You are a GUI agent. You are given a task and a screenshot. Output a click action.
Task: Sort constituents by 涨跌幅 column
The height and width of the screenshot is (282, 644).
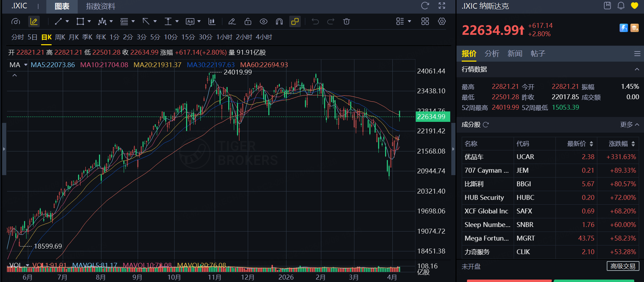(x=622, y=144)
